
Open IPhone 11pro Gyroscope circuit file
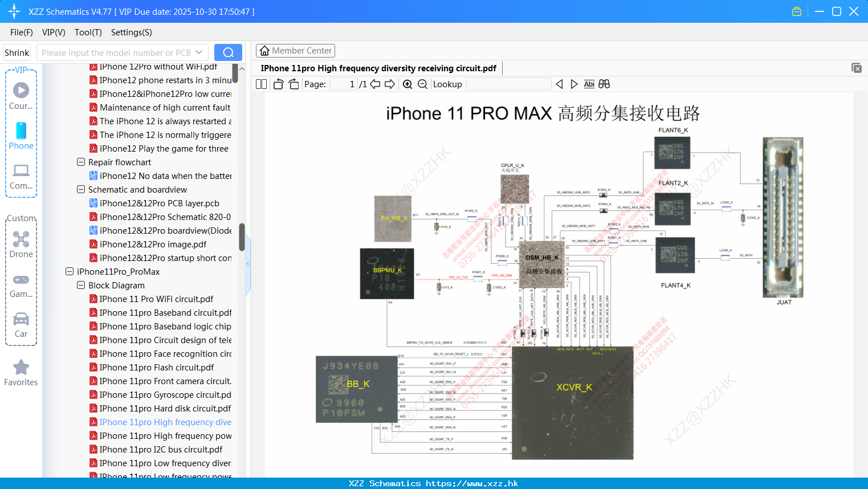click(x=161, y=395)
